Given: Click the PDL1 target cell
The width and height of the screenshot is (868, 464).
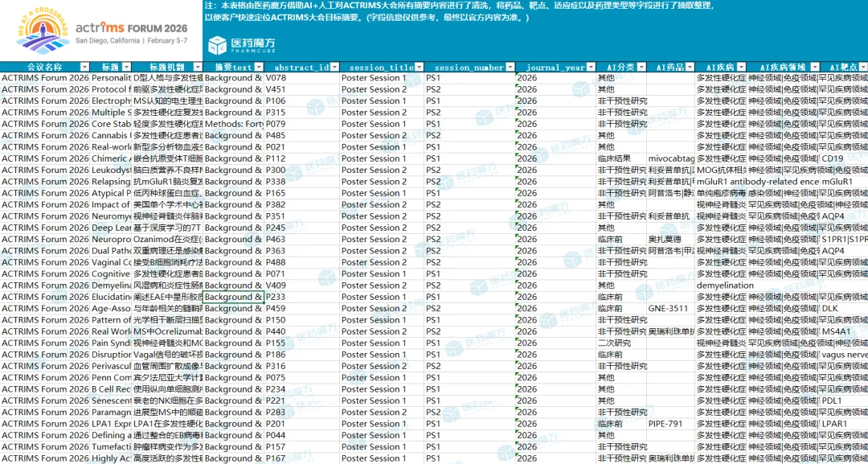Looking at the screenshot, I should point(844,400).
